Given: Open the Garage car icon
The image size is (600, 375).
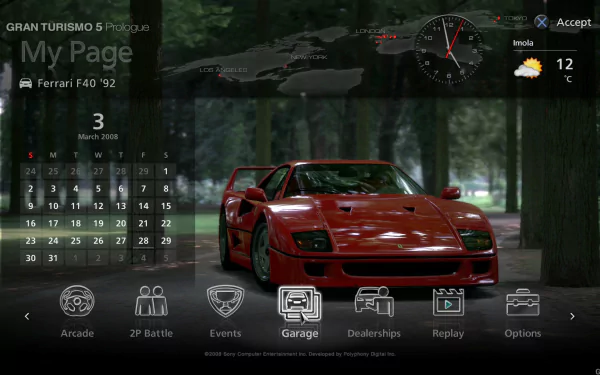Looking at the screenshot, I should (300, 304).
